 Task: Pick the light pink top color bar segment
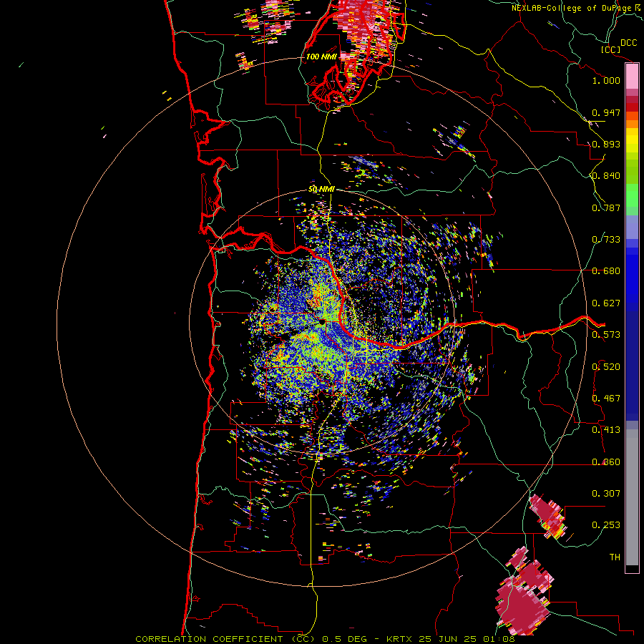point(632,76)
